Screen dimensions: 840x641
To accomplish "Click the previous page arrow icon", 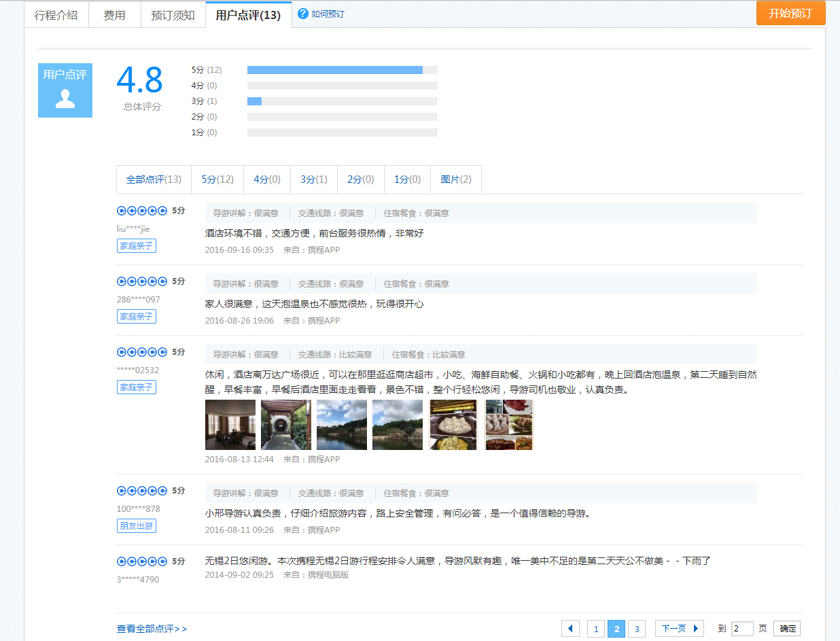I will click(570, 629).
